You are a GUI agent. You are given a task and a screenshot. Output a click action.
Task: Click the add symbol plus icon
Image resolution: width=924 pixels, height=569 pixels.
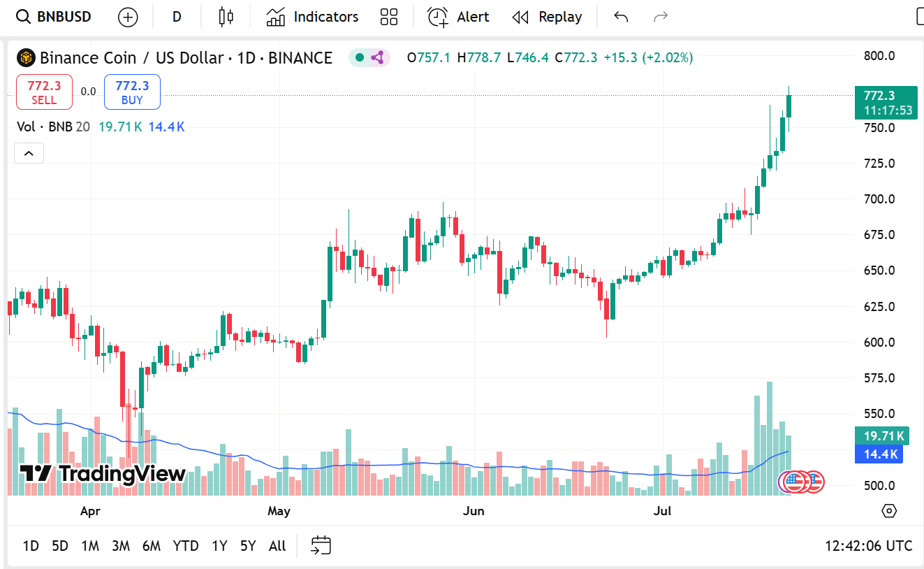point(128,17)
